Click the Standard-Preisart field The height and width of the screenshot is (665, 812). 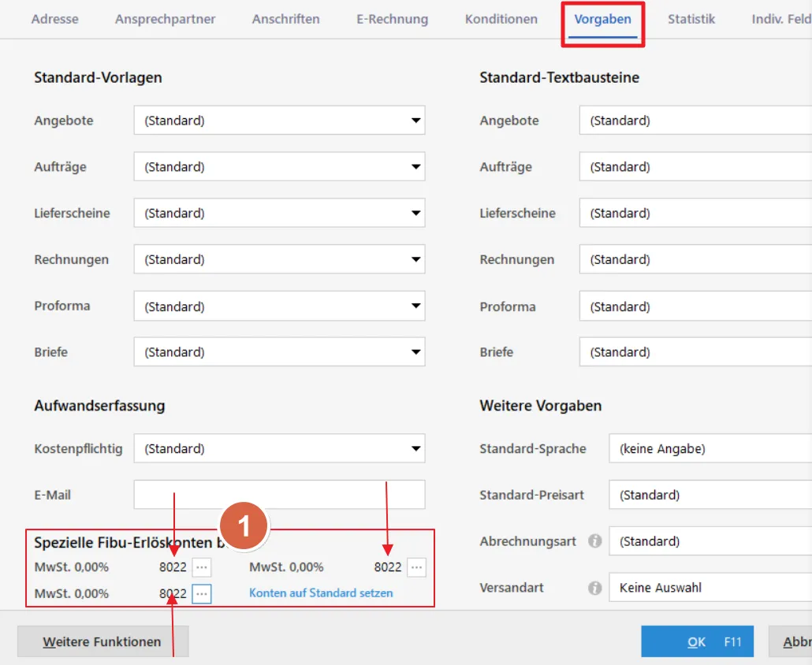coord(710,496)
